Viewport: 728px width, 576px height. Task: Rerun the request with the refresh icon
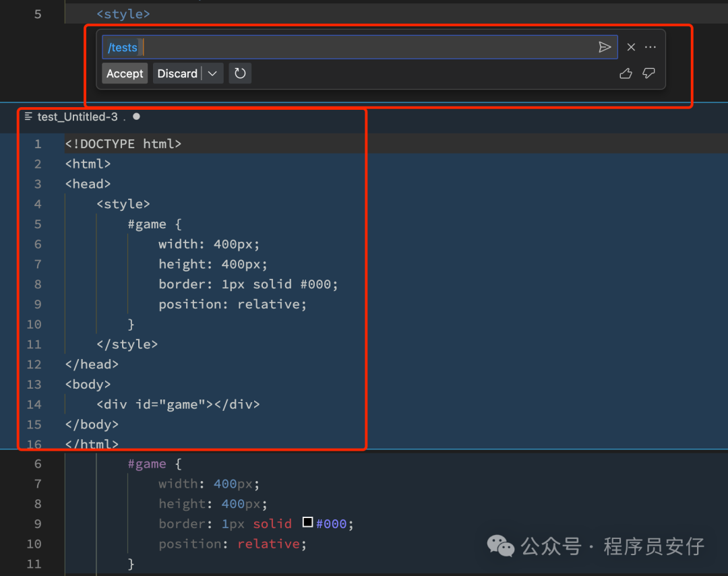pyautogui.click(x=240, y=73)
